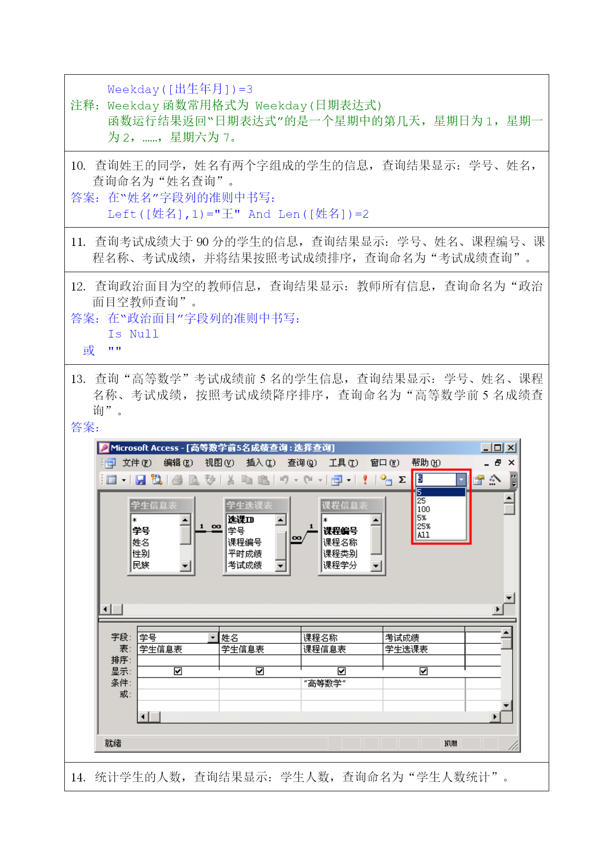Image resolution: width=614 pixels, height=868 pixels.
Task: Open the Undo history dropdown arrow
Action: coord(296,480)
